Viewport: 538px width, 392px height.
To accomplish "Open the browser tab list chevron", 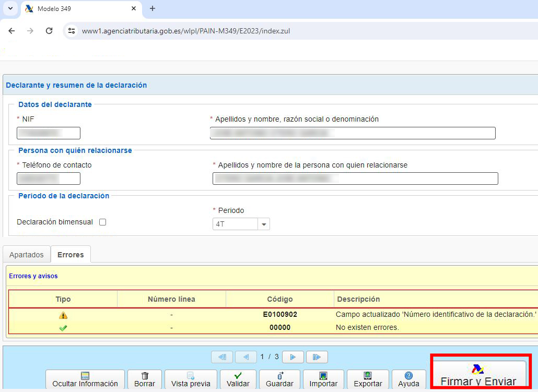I will 10,9.
